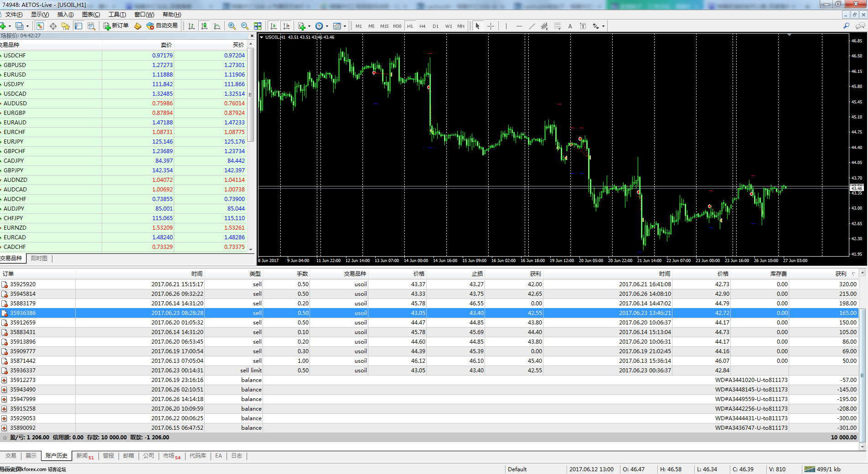Image resolution: width=868 pixels, height=474 pixels.
Task: Open the 工具(T) menu
Action: pyautogui.click(x=117, y=15)
